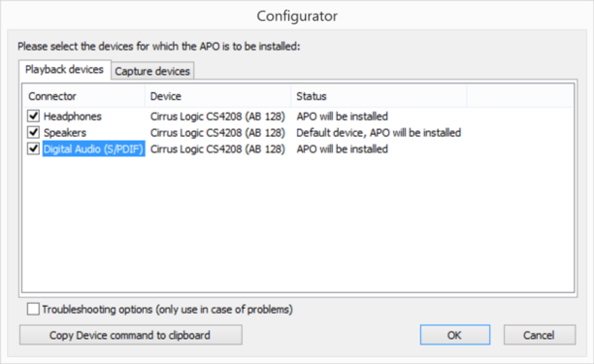This screenshot has height=364, width=594.
Task: Sort by the Connector column header
Action: pyautogui.click(x=84, y=96)
